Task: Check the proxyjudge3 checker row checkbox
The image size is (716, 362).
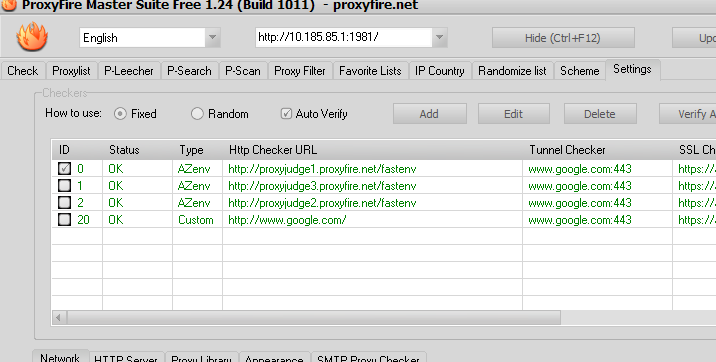Action: point(64,185)
